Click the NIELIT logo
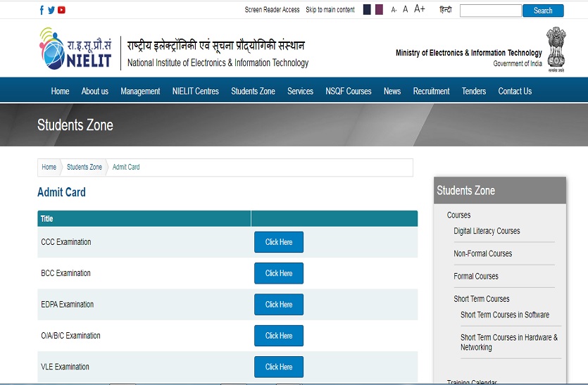This screenshot has height=385, width=588. pos(75,49)
